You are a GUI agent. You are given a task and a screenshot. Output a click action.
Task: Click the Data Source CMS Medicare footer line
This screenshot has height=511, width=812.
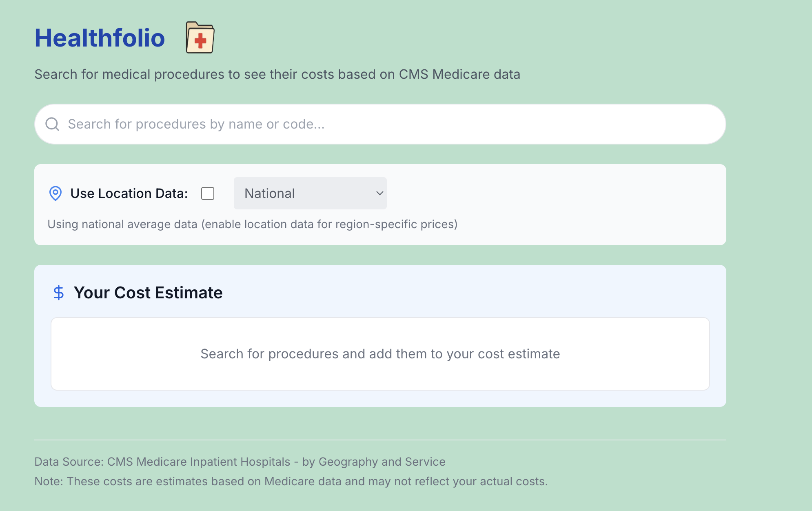coord(240,462)
